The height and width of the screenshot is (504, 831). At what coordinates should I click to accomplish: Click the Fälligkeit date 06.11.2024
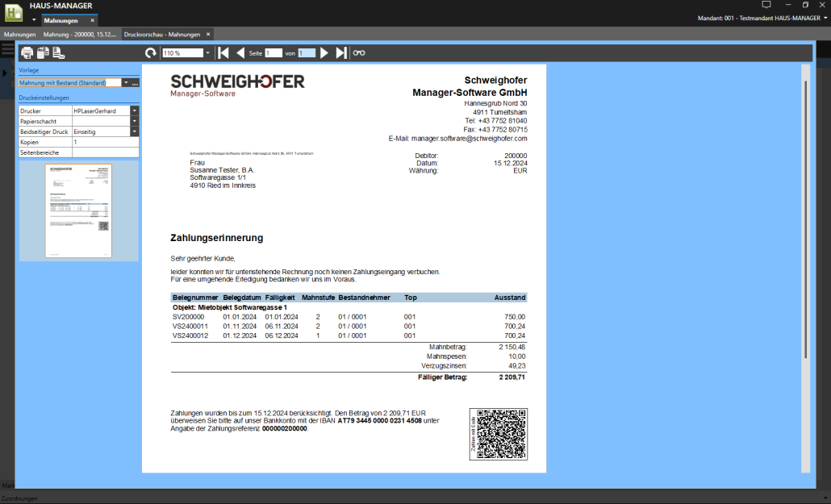(x=282, y=327)
